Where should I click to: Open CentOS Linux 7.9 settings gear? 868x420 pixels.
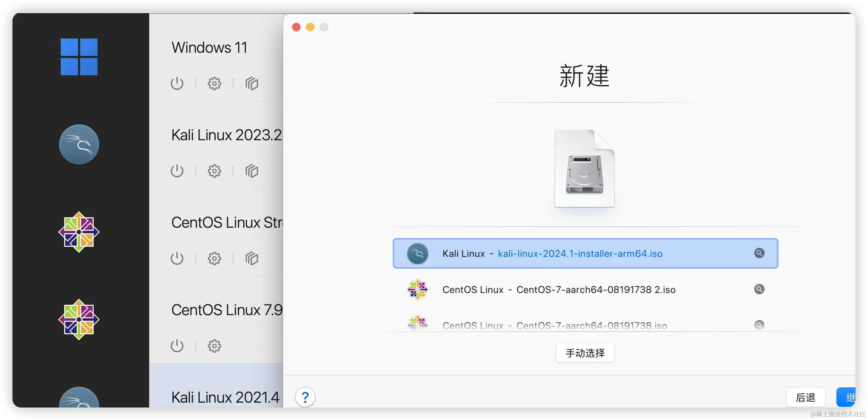pos(214,346)
